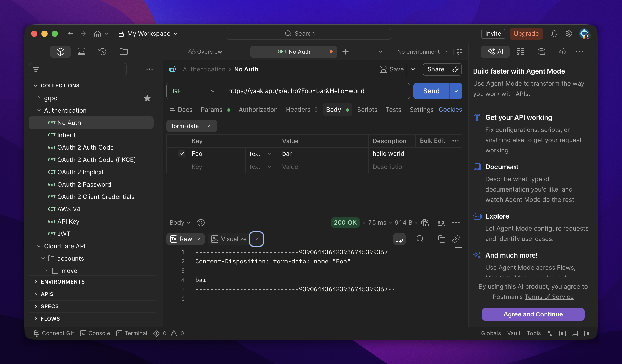Open the No environment selector
The width and height of the screenshot is (622, 364).
[x=422, y=52]
